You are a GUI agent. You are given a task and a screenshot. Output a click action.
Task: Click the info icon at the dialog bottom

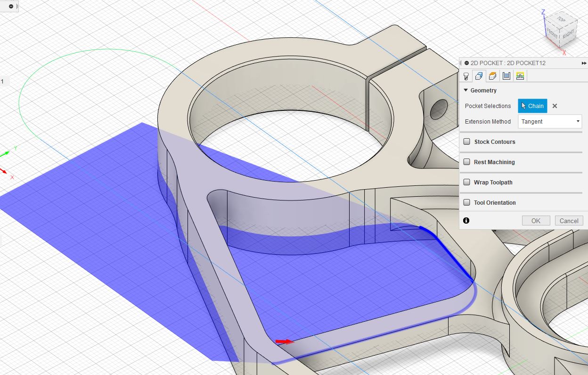(x=466, y=220)
